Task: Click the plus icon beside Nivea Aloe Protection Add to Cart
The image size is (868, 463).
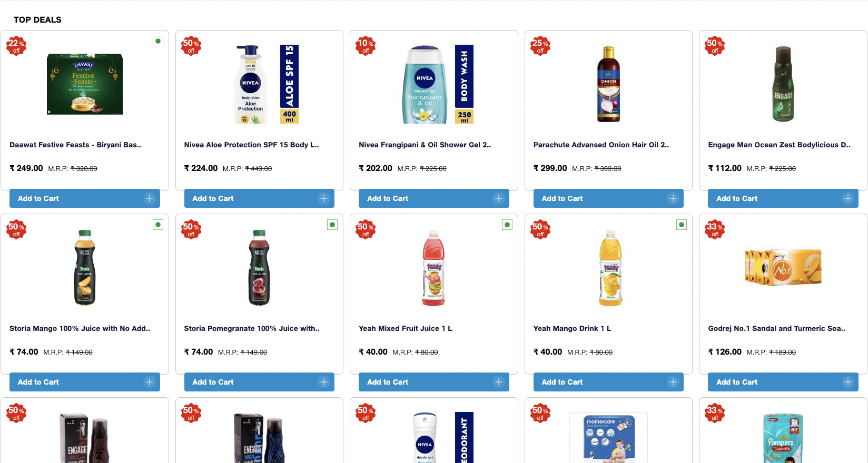Action: 324,198
